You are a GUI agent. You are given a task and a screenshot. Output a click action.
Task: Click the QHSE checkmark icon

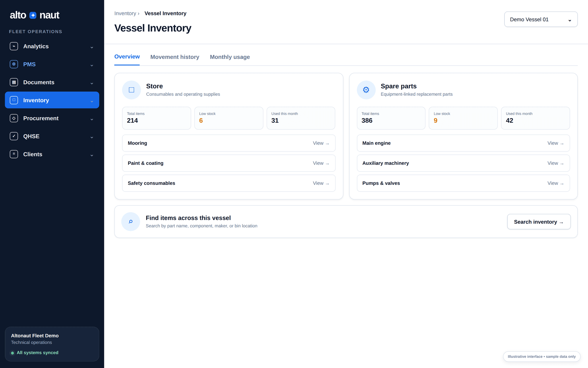pos(14,136)
